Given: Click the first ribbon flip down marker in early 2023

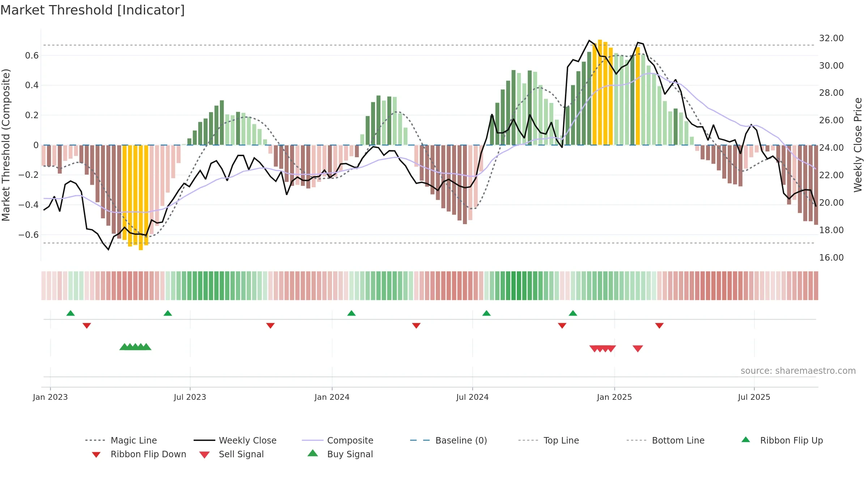Looking at the screenshot, I should point(87,326).
